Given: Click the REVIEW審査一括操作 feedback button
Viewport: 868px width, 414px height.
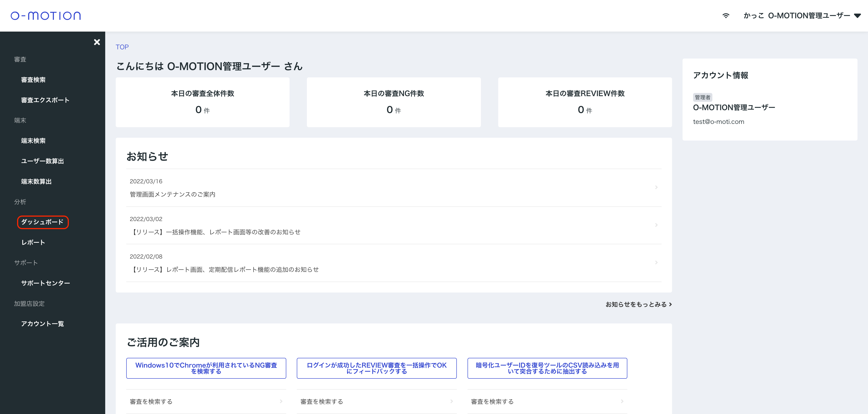Looking at the screenshot, I should (376, 368).
